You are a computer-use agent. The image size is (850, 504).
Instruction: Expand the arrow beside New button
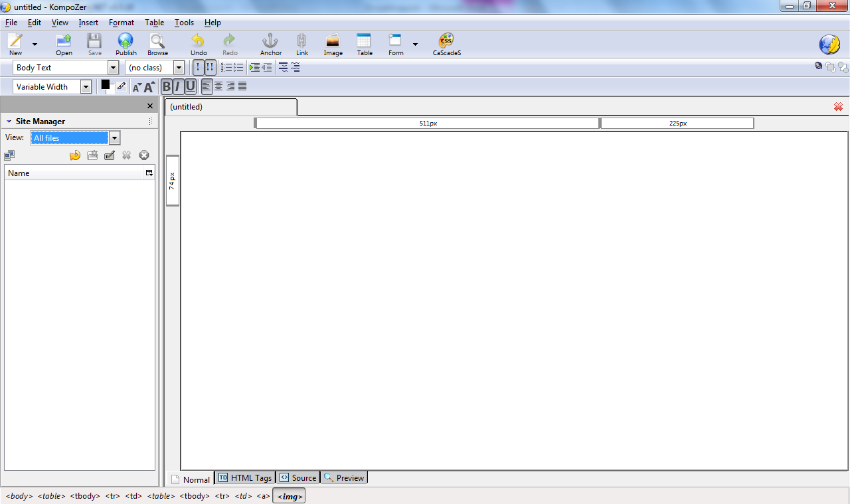[x=35, y=44]
